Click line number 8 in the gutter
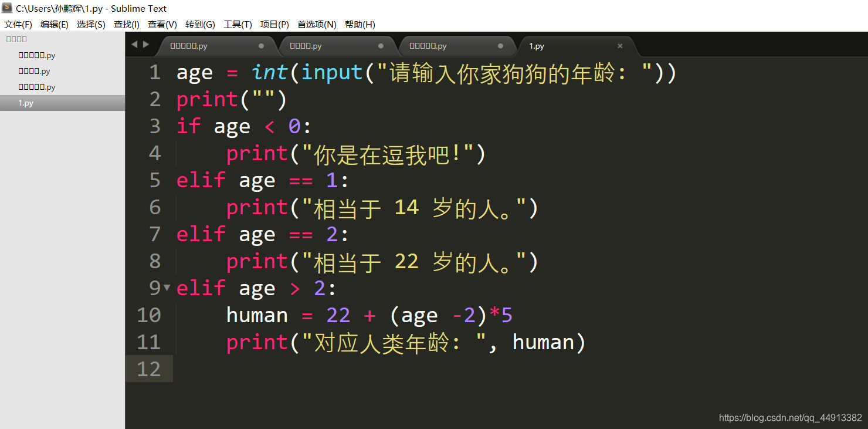Viewport: 868px width, 429px height. pyautogui.click(x=155, y=261)
